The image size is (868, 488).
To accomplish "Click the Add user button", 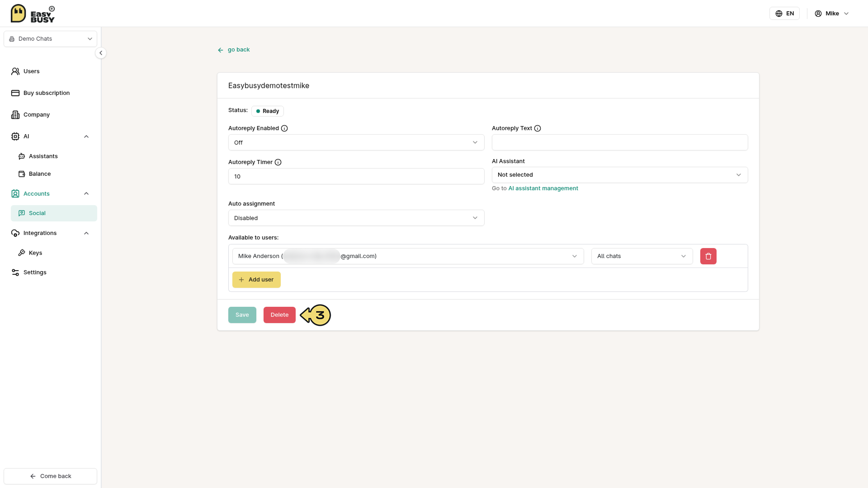I will click(256, 280).
